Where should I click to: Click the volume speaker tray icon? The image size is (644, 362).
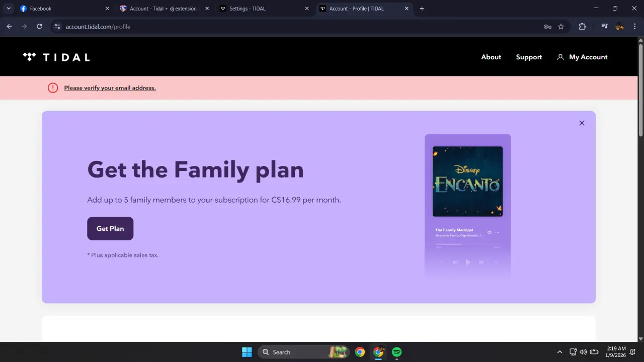(583, 352)
